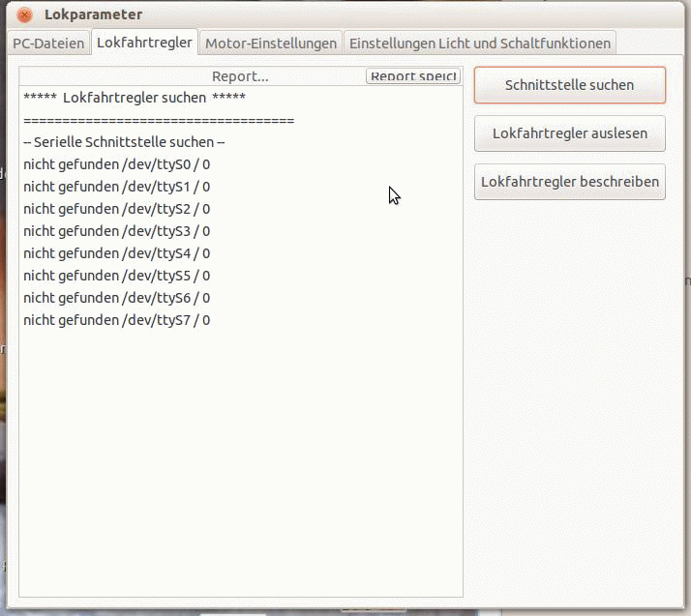Click the Schnittstelle suchen button
This screenshot has height=616, width=691.
[570, 85]
